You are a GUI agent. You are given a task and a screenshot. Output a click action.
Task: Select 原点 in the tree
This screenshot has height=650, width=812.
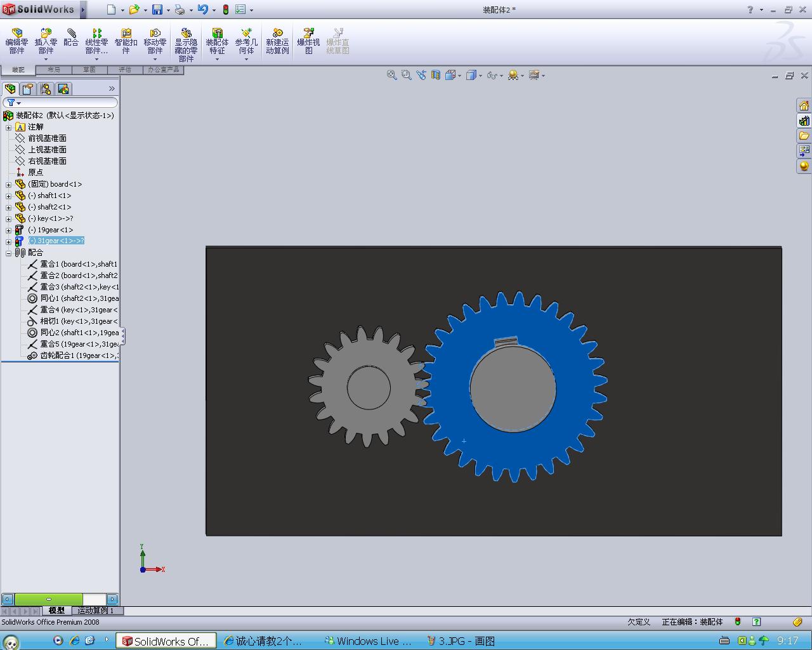point(36,173)
